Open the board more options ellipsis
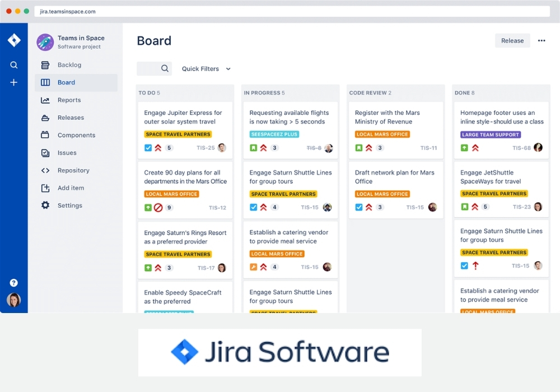 [542, 41]
